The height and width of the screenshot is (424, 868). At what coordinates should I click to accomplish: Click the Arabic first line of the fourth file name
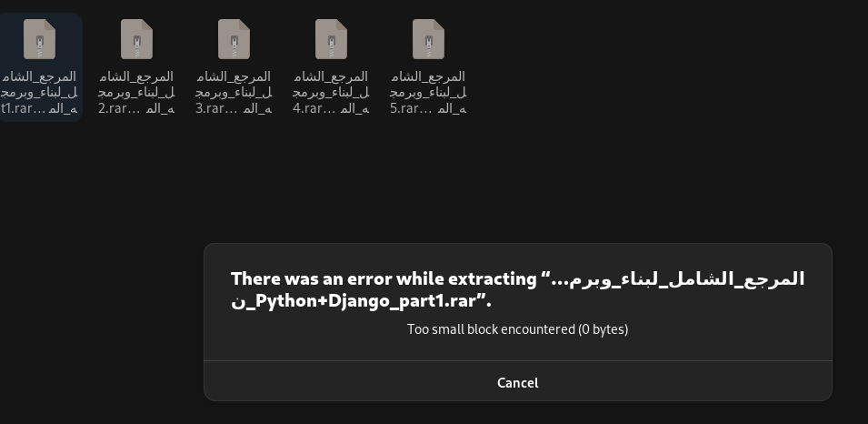pyautogui.click(x=331, y=76)
